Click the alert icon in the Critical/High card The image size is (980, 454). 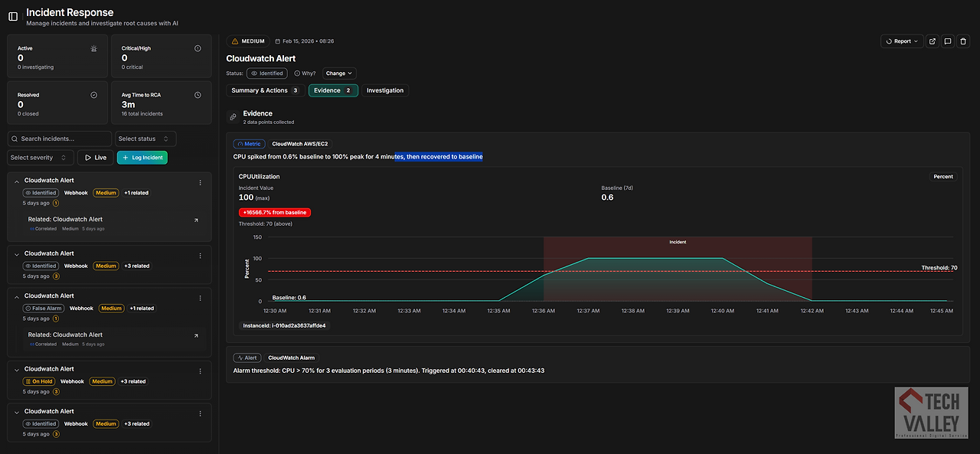pos(198,48)
